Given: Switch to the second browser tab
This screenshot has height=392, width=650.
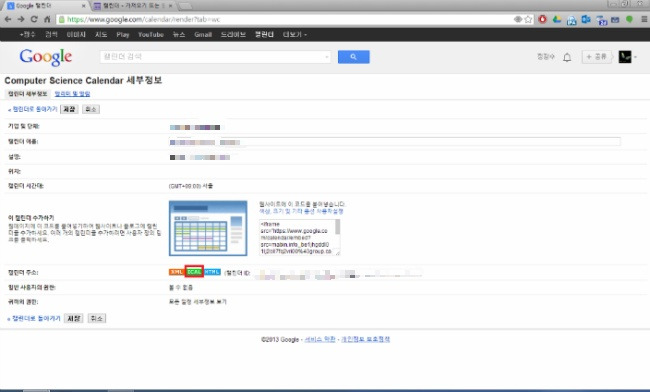Looking at the screenshot, I should [132, 6].
